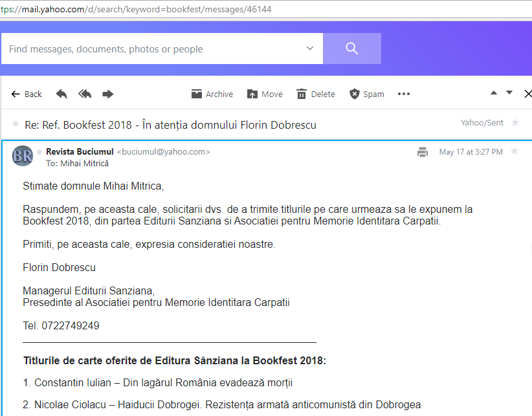Click the Forward arrow icon

coord(108,94)
